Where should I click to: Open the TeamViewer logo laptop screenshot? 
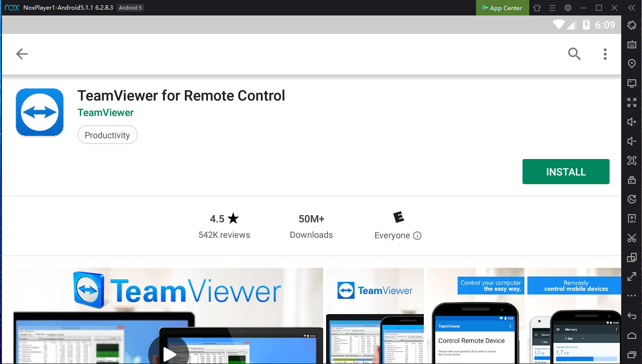point(375,316)
